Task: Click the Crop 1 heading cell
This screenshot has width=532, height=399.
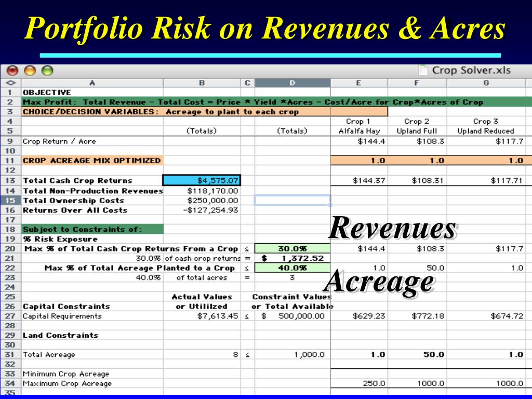Action: [358, 122]
